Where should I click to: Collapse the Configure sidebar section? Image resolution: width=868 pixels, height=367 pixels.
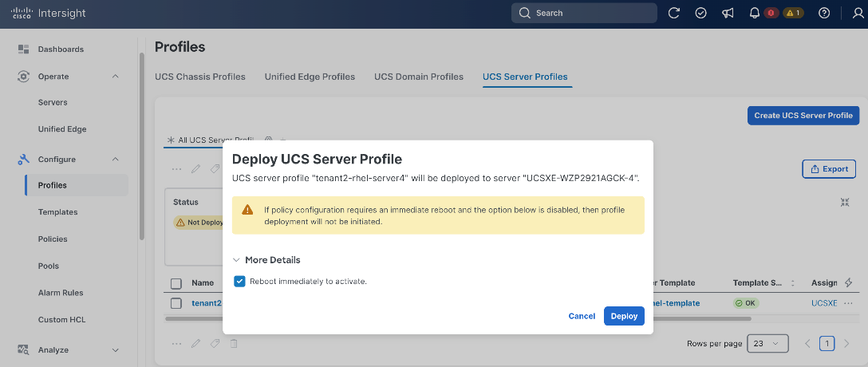coord(115,160)
